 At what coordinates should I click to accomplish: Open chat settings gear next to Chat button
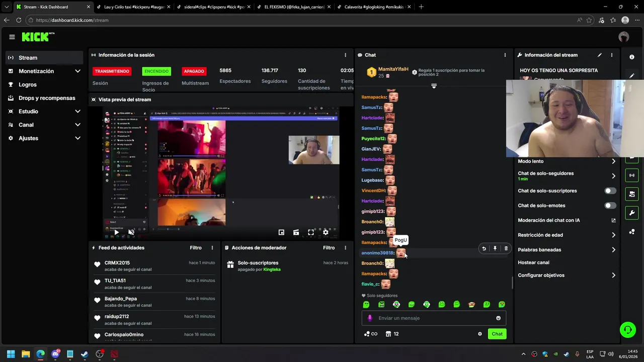pyautogui.click(x=480, y=334)
